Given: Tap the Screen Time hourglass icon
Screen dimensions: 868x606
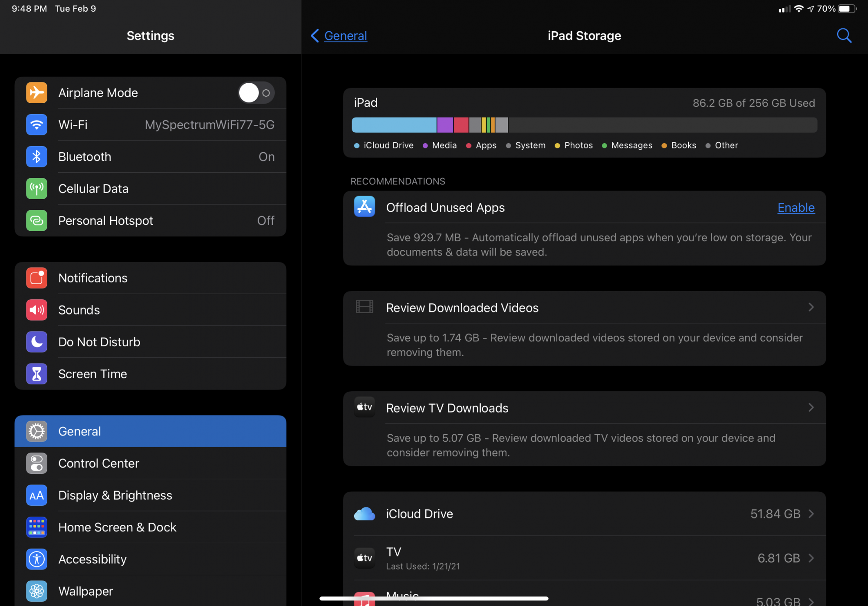Looking at the screenshot, I should [x=36, y=374].
